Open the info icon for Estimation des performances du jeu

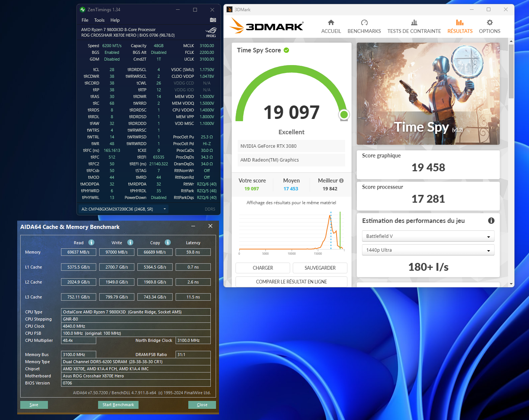[x=491, y=221]
